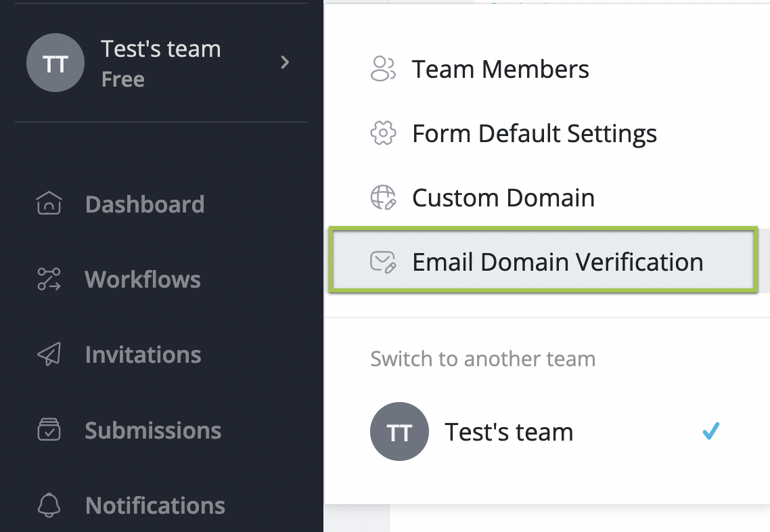Click the Invitations paper plane icon
The image size is (770, 532).
[49, 355]
